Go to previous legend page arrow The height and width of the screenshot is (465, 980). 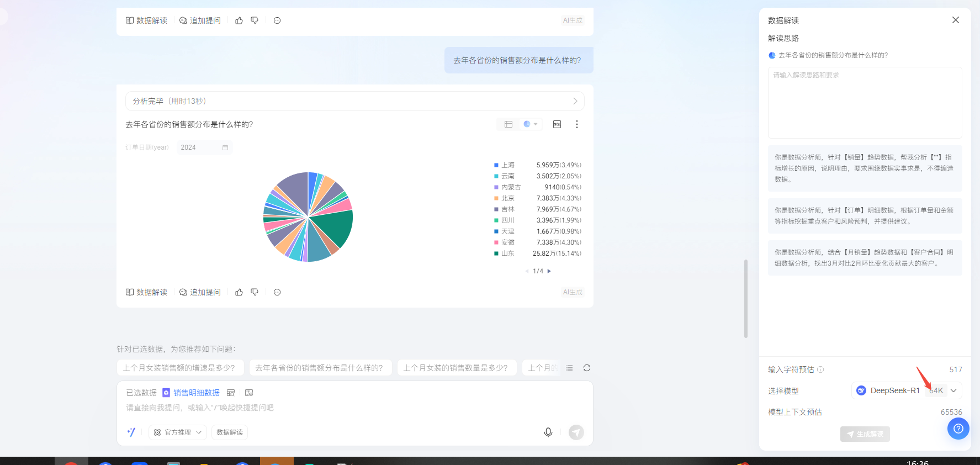527,271
